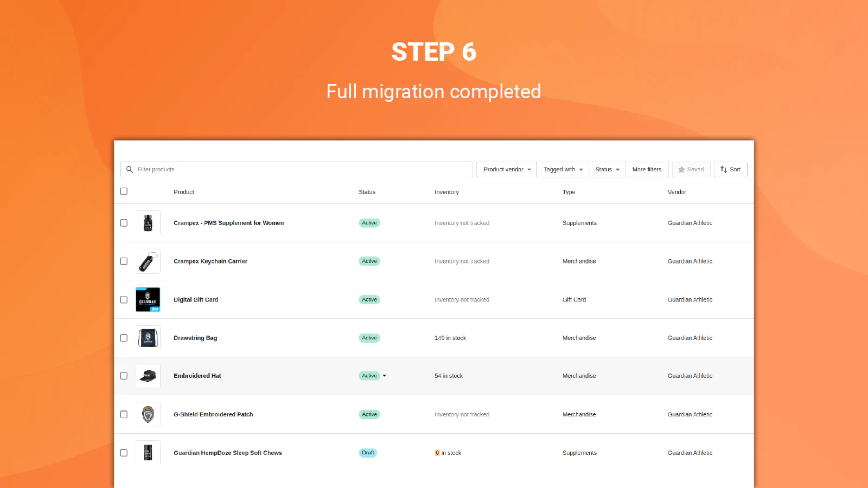Click Supplements type for Guardian HempDoze row
868x488 pixels.
tap(579, 453)
